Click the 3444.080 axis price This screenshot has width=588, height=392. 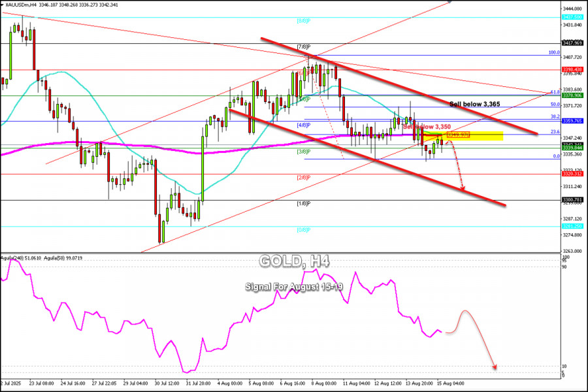click(x=572, y=8)
